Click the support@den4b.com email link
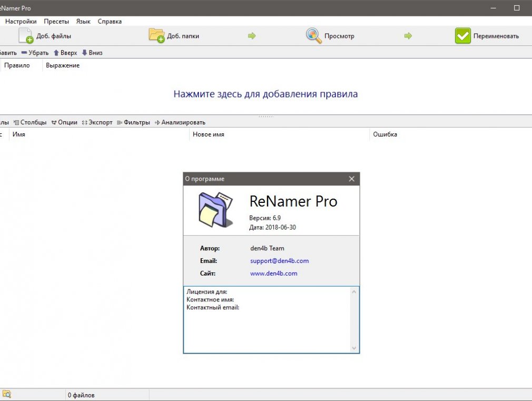Screen dimensions: 532x401 pos(280,261)
